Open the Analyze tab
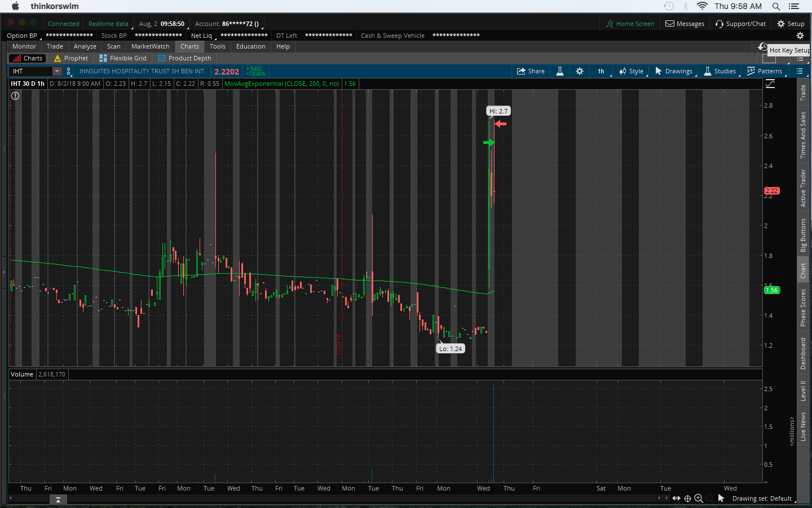 (x=85, y=46)
